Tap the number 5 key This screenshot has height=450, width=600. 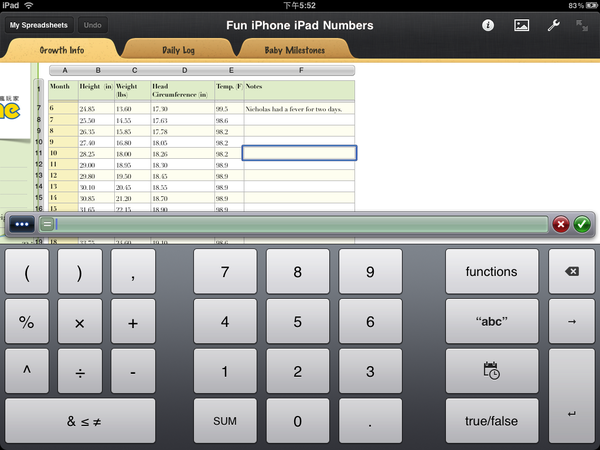coord(297,321)
